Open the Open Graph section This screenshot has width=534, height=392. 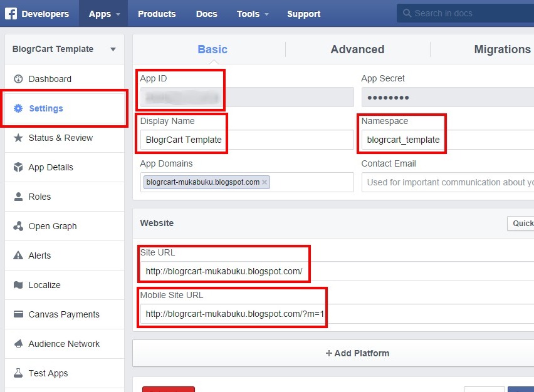point(65,226)
